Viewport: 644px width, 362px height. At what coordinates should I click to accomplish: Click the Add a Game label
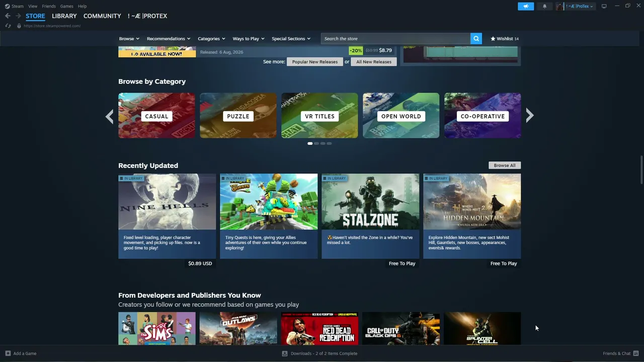pos(25,353)
